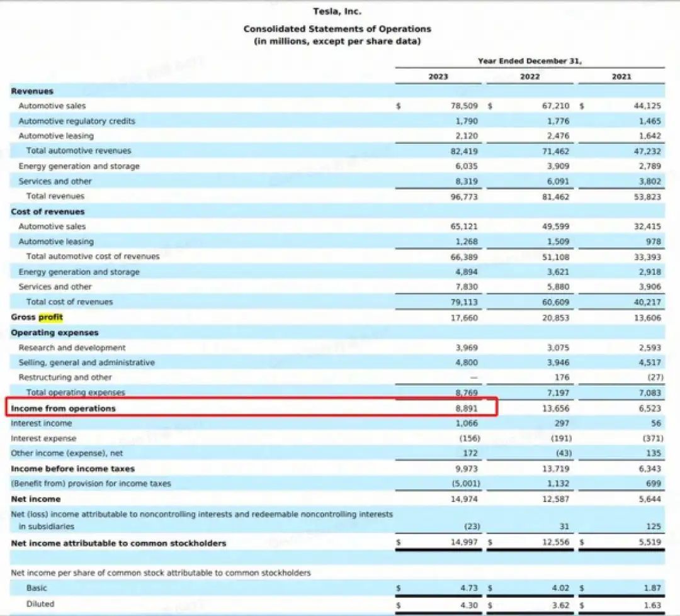Click the 96,773 total revenues value

pyautogui.click(x=465, y=196)
